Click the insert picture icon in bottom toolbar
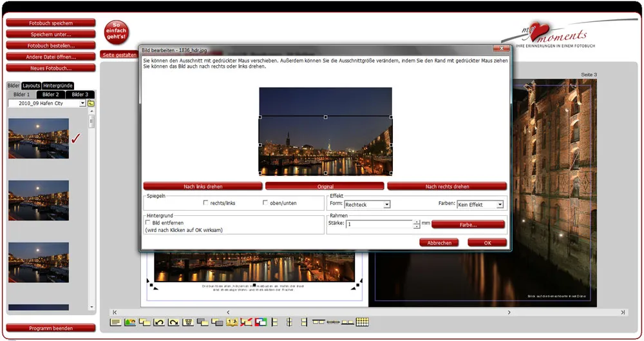The height and width of the screenshot is (341, 644). pyautogui.click(x=130, y=322)
